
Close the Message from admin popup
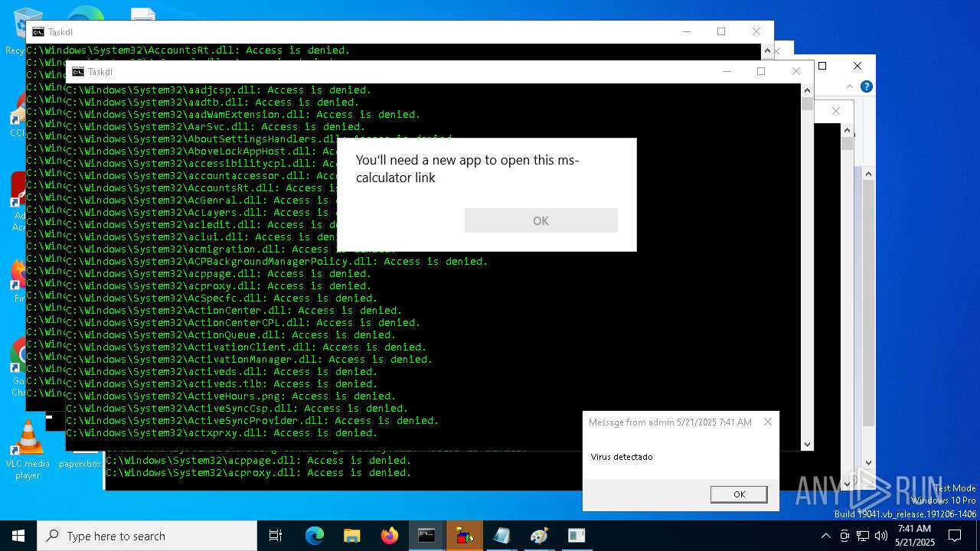click(767, 422)
